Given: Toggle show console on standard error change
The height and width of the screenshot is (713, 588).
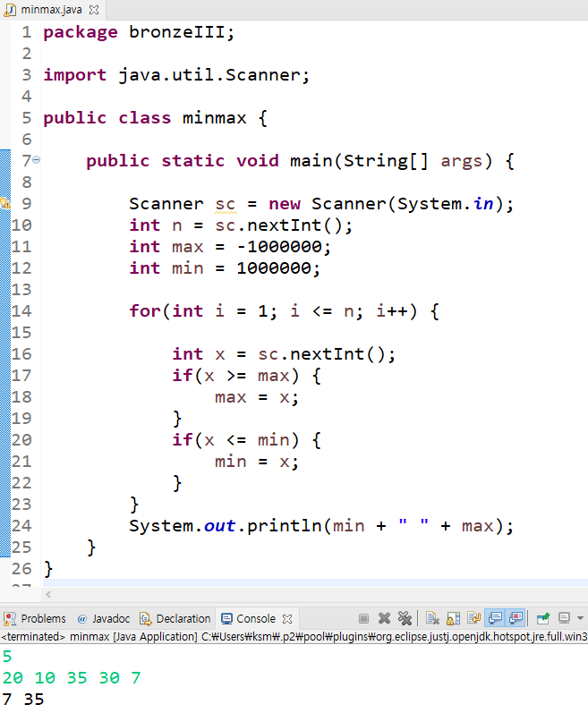Looking at the screenshot, I should pos(516,618).
